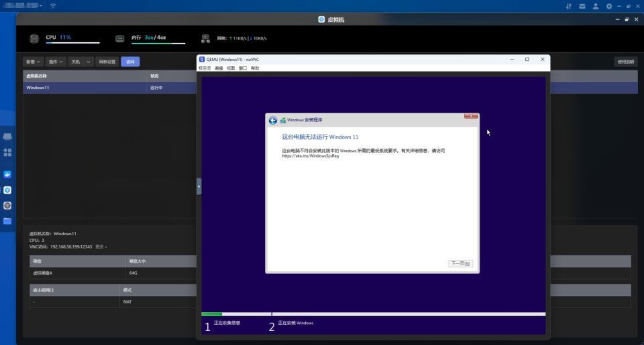Click the 关机 shutdown button

click(76, 62)
